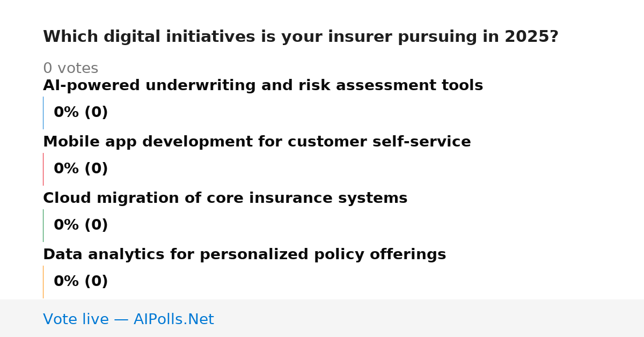
Task: Click the 0% (0) result under AI-powered underwriting
Action: (81, 113)
